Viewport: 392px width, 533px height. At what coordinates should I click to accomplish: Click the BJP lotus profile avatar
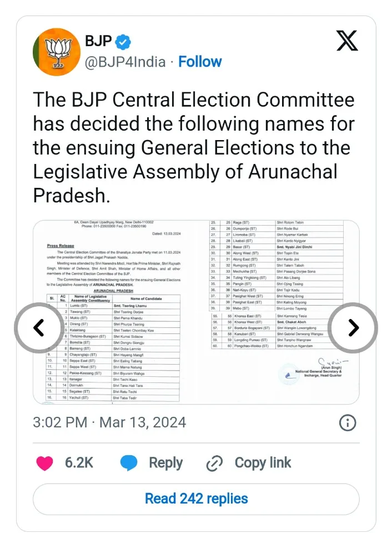pyautogui.click(x=56, y=52)
